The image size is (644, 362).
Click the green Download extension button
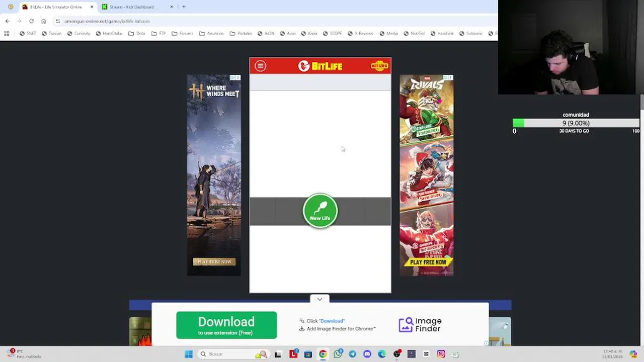226,325
